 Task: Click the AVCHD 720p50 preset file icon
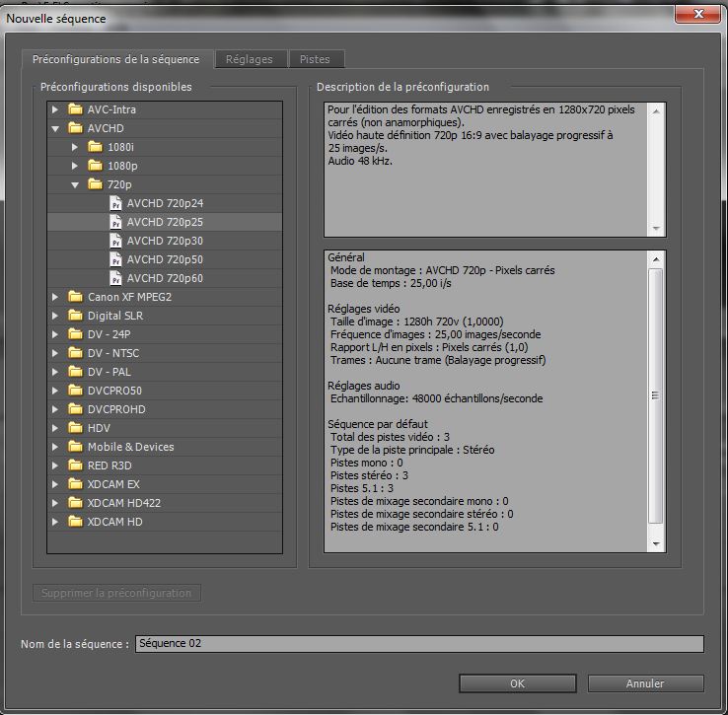(115, 259)
